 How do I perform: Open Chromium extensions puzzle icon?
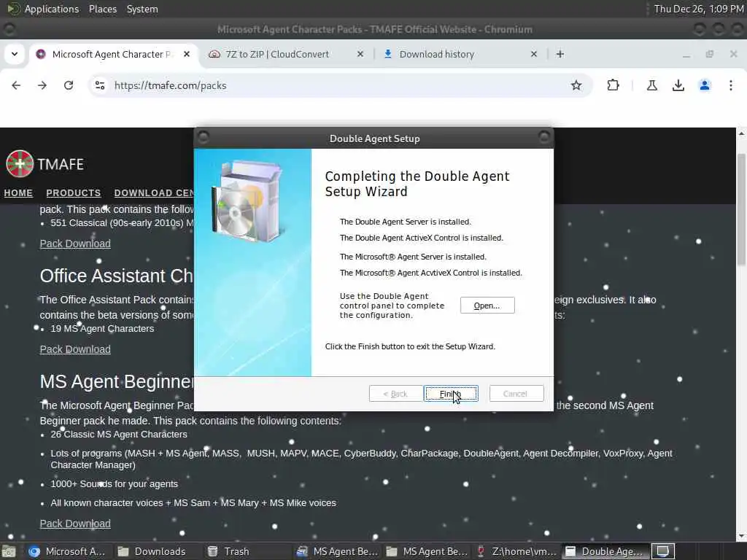pos(613,85)
